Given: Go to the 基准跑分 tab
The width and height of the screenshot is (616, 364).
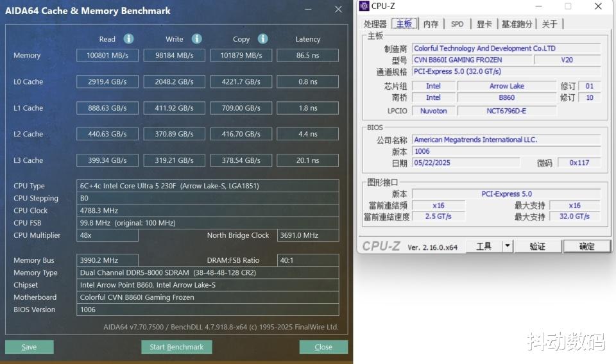Looking at the screenshot, I should click(517, 24).
